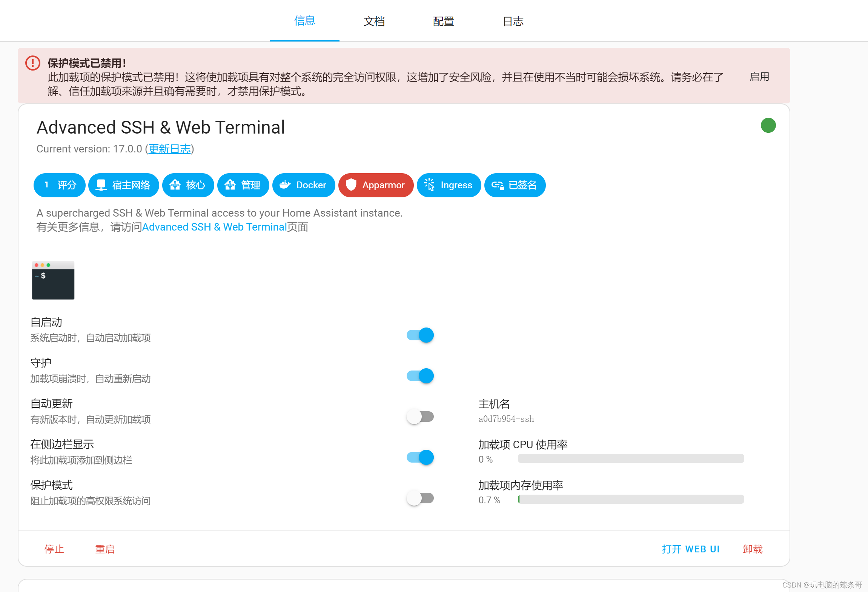This screenshot has height=592, width=868.
Task: Click the 将此加载项添加到侧边栏 description
Action: pos(81,460)
